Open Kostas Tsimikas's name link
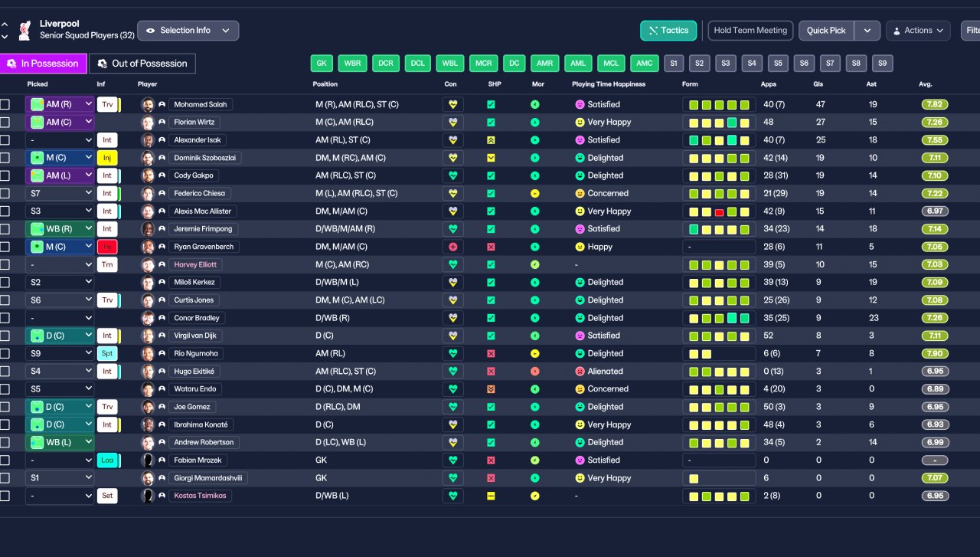Viewport: 980px width, 557px height. point(200,496)
